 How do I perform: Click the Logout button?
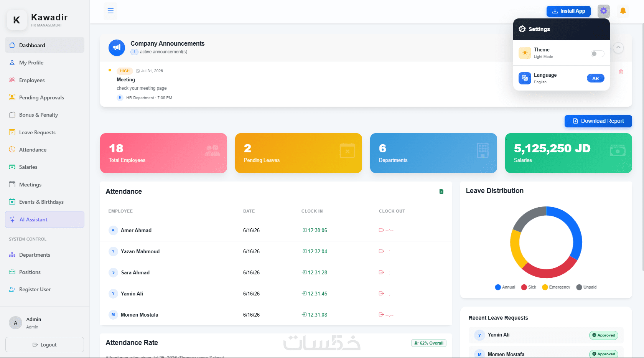click(44, 345)
